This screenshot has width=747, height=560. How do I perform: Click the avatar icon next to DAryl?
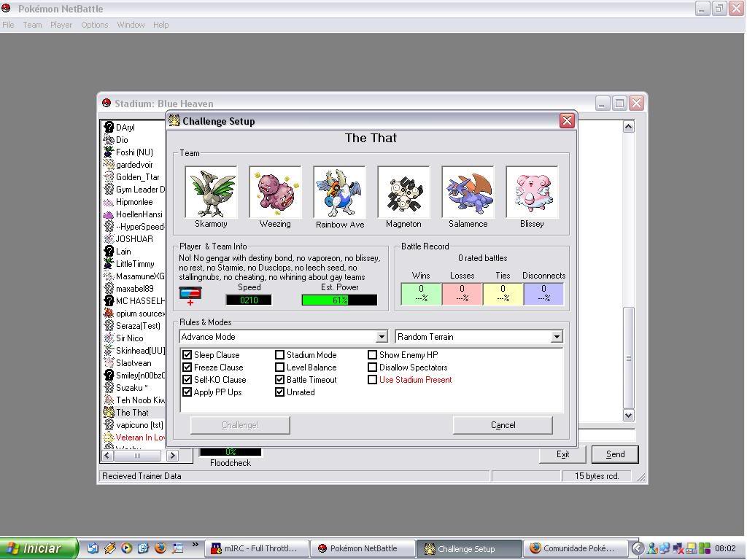[x=109, y=127]
